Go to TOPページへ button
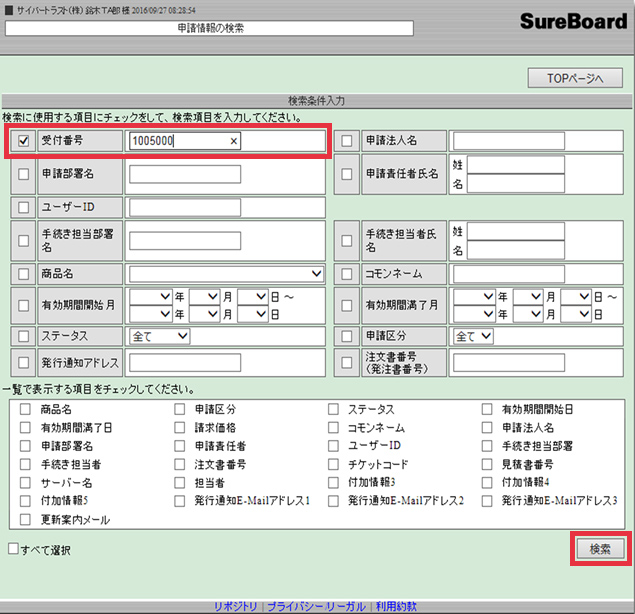Viewport: 635px width, 614px height. [x=575, y=79]
